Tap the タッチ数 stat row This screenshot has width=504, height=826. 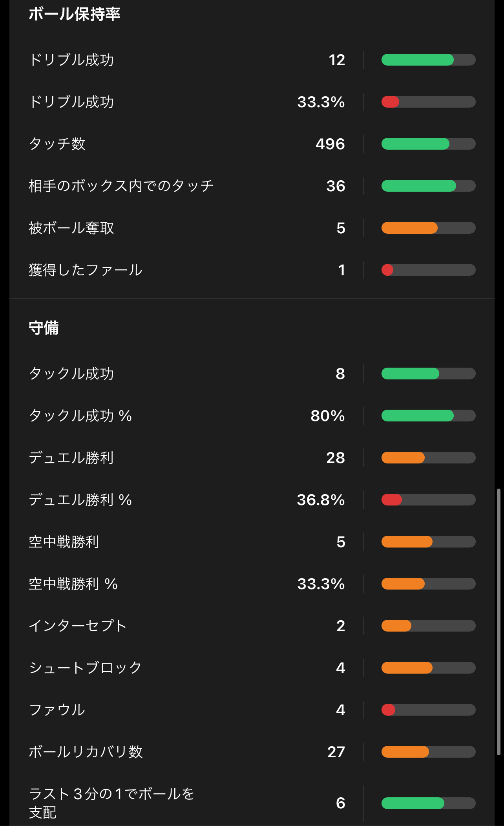point(252,144)
